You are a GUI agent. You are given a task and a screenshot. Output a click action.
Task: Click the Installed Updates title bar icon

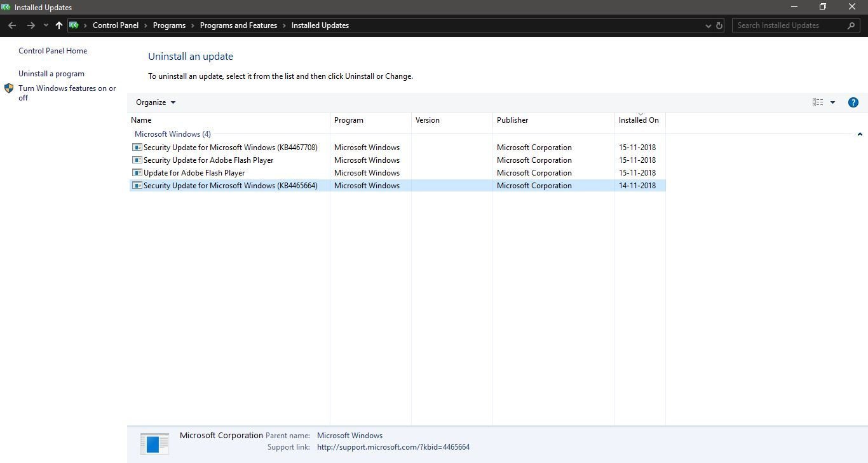click(x=6, y=7)
